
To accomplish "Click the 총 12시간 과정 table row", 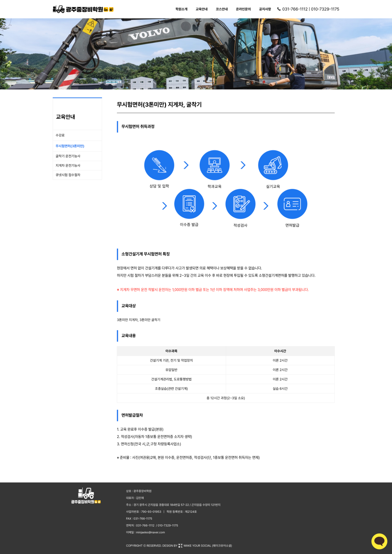I will (226, 398).
